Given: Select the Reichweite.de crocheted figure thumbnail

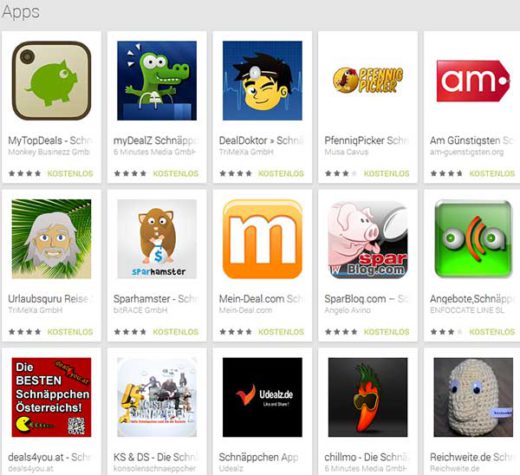Looking at the screenshot, I should [473, 397].
